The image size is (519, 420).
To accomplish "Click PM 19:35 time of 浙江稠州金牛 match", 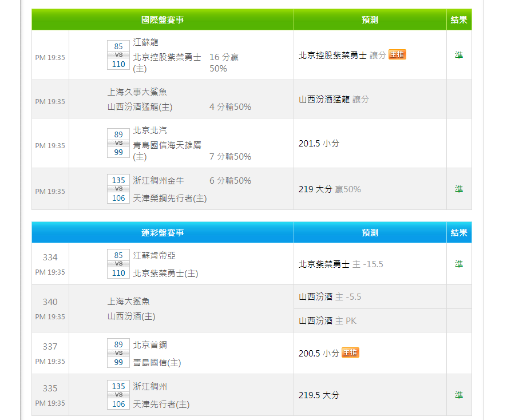I will pyautogui.click(x=50, y=191).
